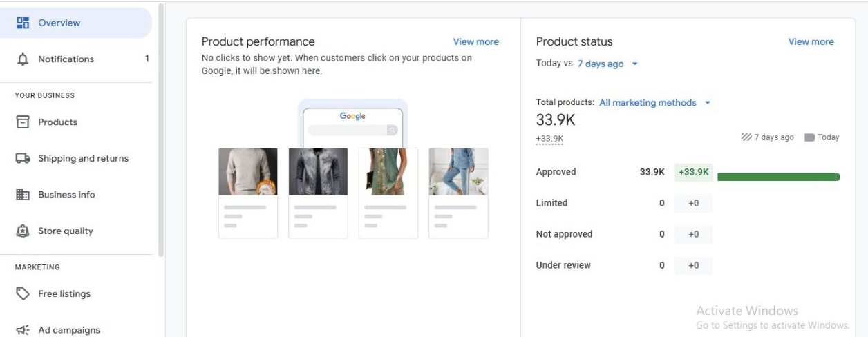Open the Overview menu item
This screenshot has height=337, width=868.
76,23
